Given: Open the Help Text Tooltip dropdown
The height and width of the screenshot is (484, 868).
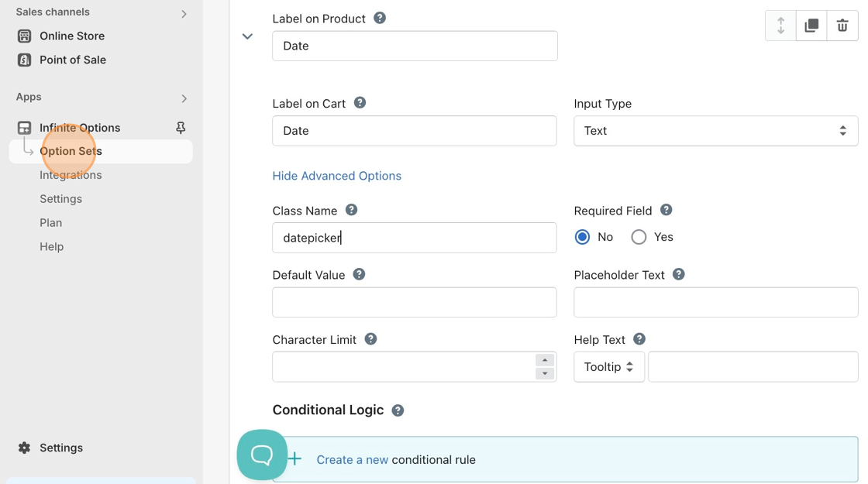Looking at the screenshot, I should pyautogui.click(x=608, y=367).
